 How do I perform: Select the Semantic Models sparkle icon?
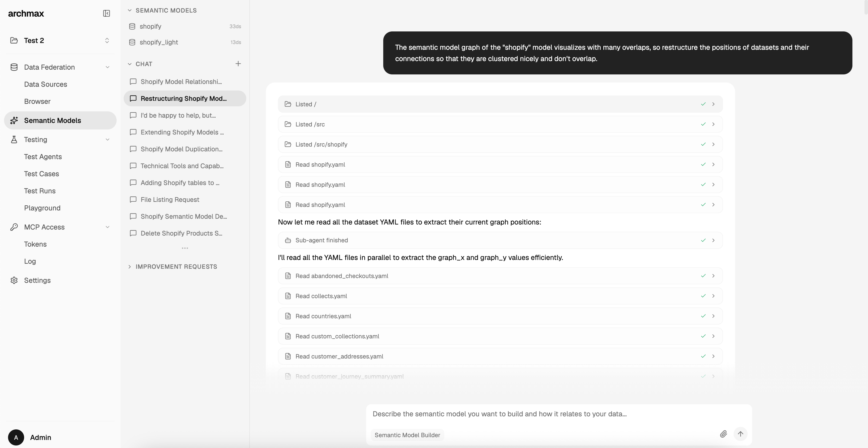click(x=14, y=120)
